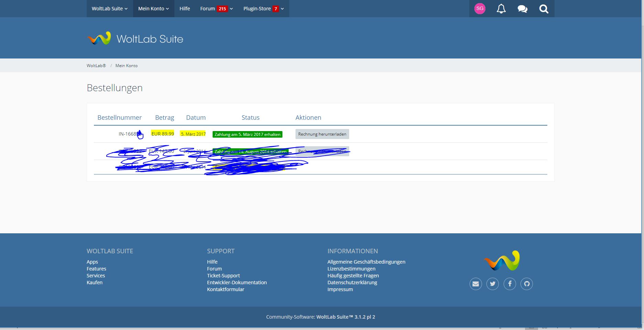This screenshot has height=330, width=644.
Task: Click the WoltLab Suite header logo
Action: click(135, 39)
